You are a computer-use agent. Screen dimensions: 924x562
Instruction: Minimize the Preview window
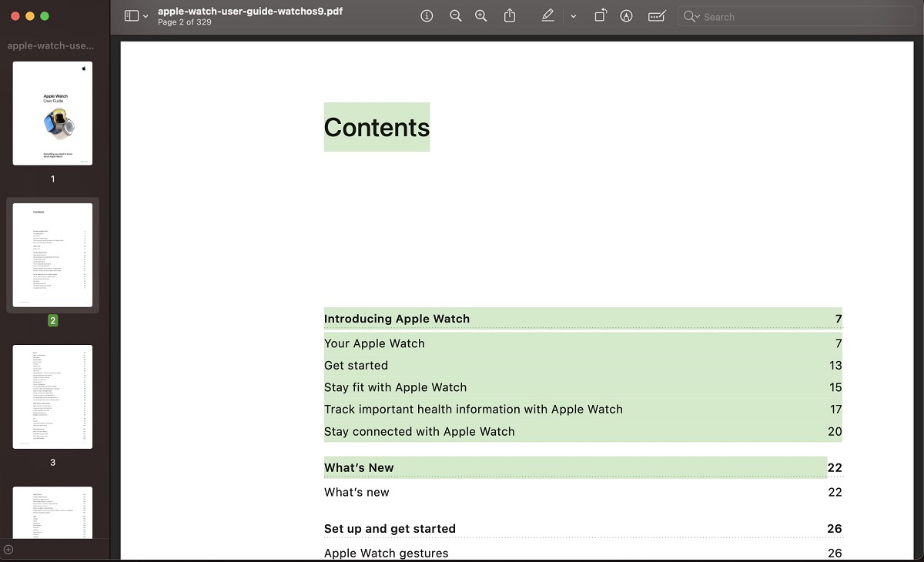tap(30, 16)
